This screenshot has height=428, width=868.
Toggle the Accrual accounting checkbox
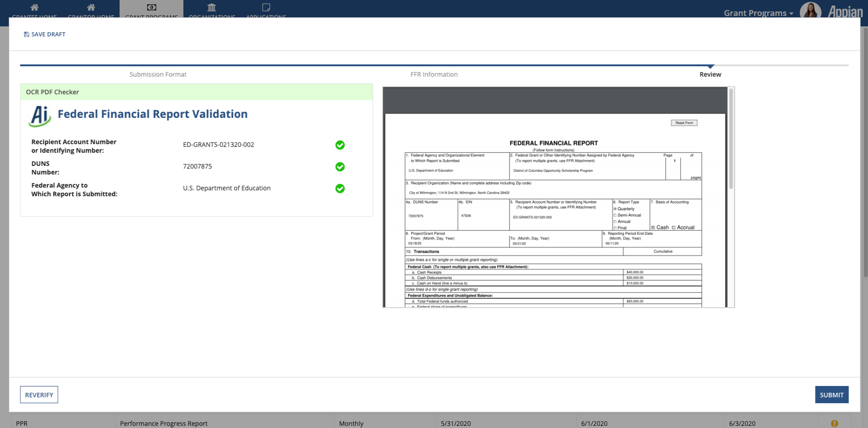[674, 228]
